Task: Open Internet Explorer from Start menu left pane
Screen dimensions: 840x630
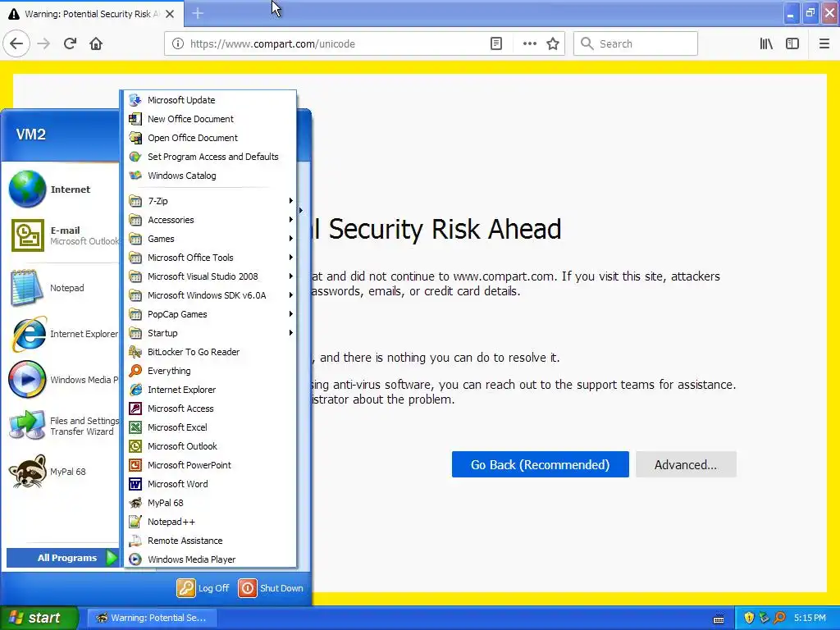Action: 62,334
